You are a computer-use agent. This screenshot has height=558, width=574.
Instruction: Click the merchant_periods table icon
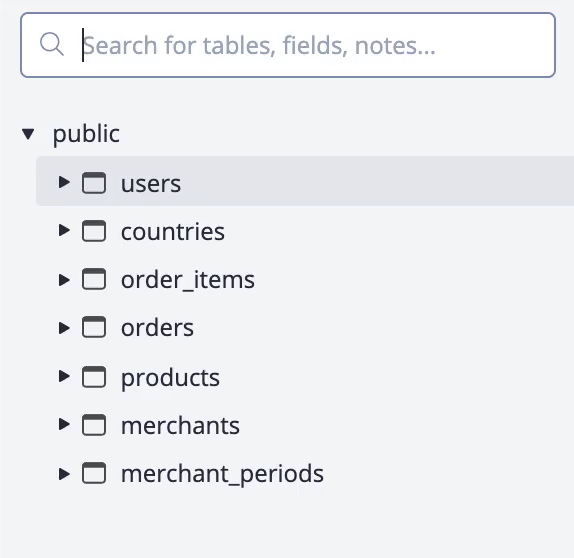pos(94,473)
